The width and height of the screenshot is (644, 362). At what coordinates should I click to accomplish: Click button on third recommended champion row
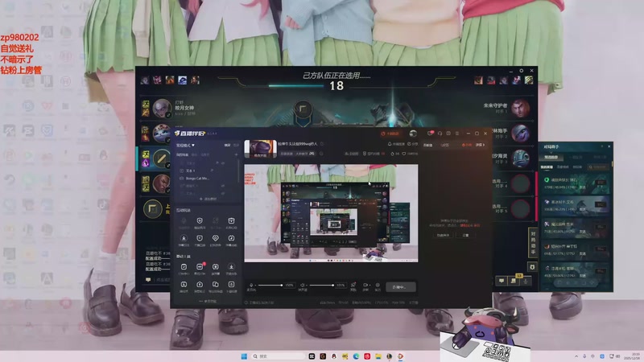[601, 227]
